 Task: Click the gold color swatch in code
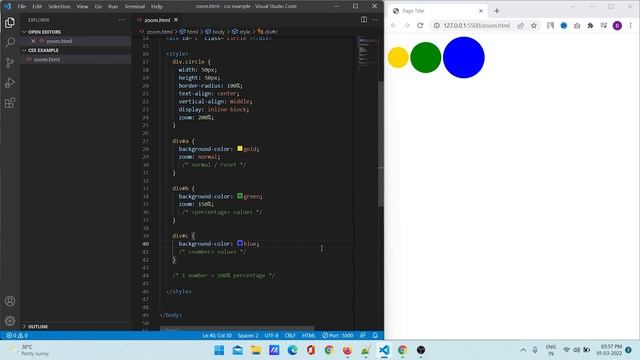[x=240, y=149]
